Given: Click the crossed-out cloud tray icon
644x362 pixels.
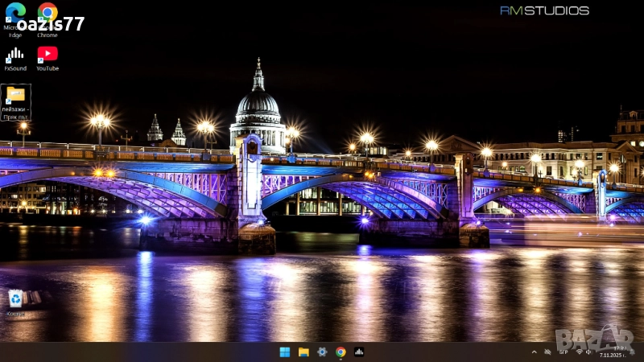Looking at the screenshot, I should coord(547,352).
